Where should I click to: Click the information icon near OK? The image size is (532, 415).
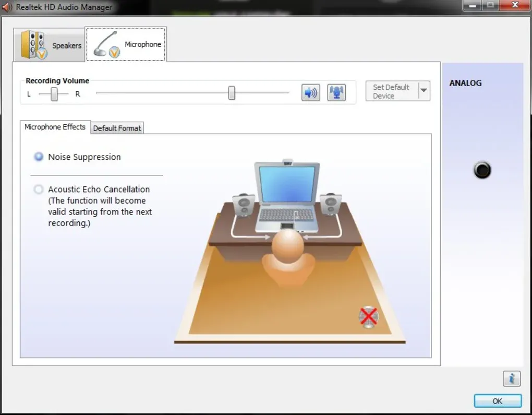[x=511, y=378]
